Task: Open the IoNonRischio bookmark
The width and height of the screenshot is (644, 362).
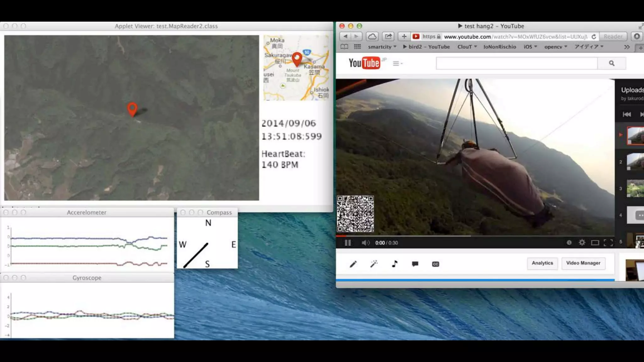Action: 499,47
